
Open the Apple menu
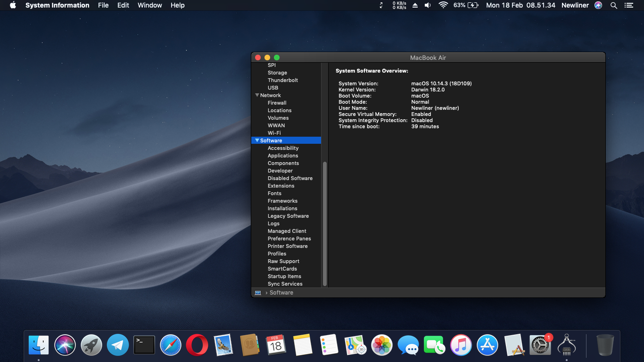(x=13, y=5)
